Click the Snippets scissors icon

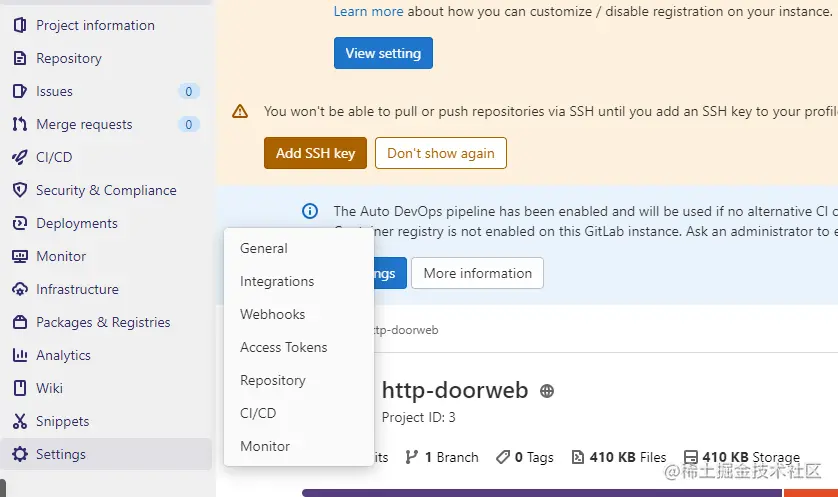tap(20, 421)
